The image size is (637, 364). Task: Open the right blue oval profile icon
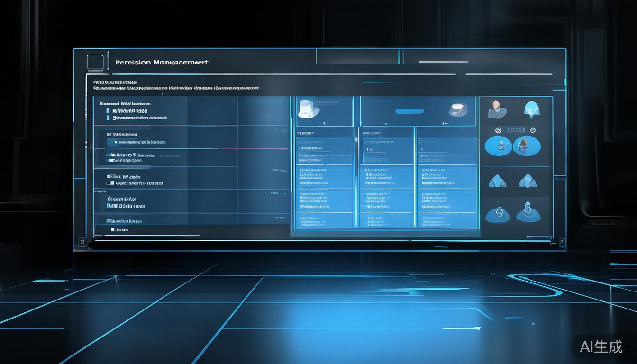pos(527,146)
